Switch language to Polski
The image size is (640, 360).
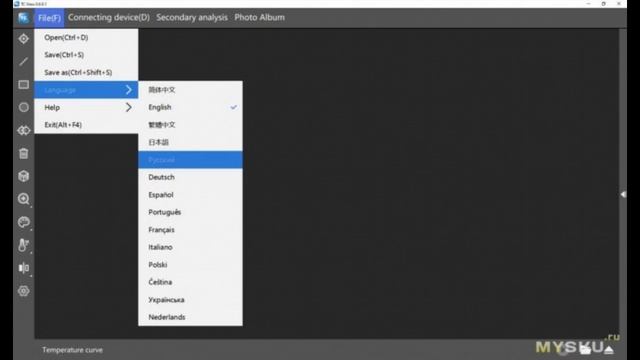pyautogui.click(x=190, y=265)
